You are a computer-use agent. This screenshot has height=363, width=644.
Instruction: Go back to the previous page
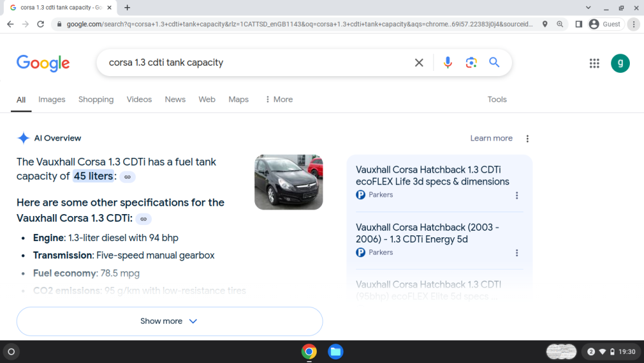coord(10,25)
